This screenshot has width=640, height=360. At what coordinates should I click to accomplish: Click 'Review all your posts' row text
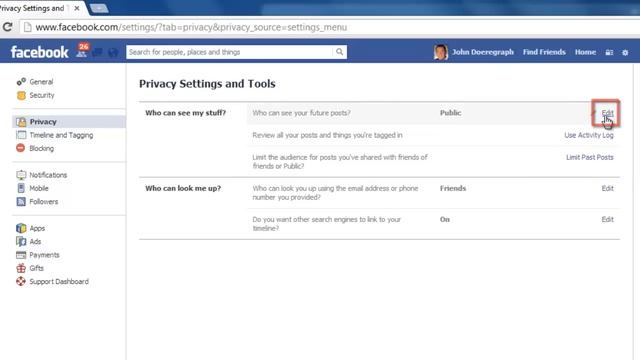pyautogui.click(x=327, y=135)
